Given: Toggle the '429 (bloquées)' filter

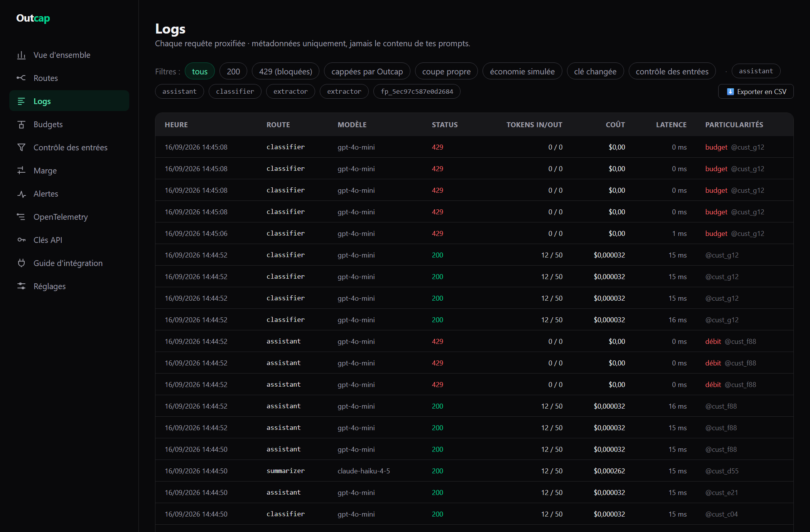Looking at the screenshot, I should coord(285,71).
